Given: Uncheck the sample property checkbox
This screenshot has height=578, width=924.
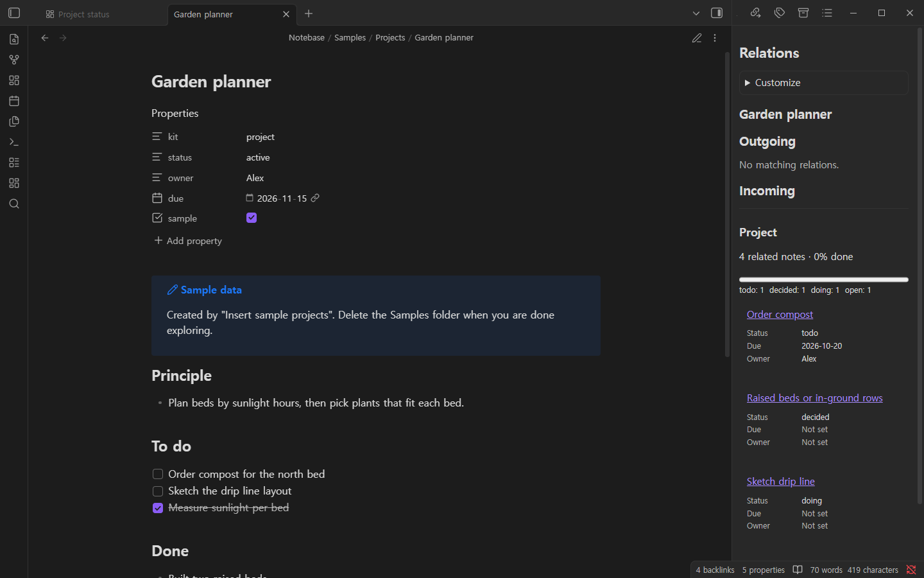Looking at the screenshot, I should 252,218.
